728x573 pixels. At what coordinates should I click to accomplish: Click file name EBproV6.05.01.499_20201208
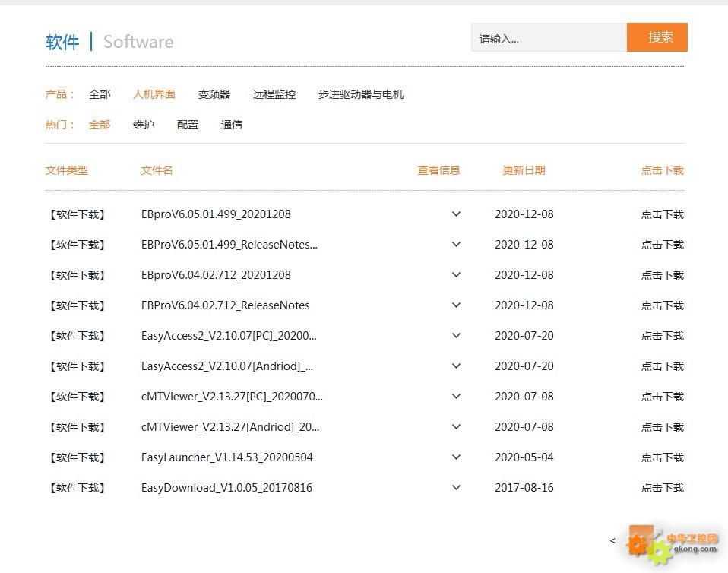216,214
